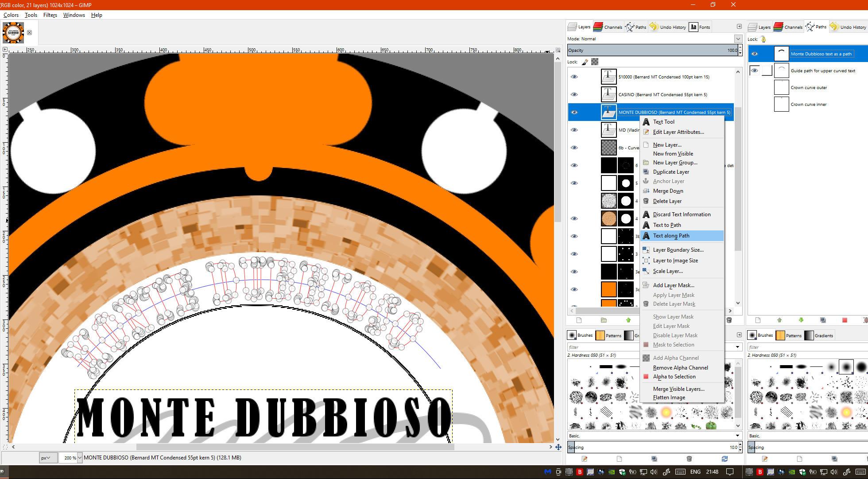Expand the brush tag filter Basic dropdown

point(737,436)
